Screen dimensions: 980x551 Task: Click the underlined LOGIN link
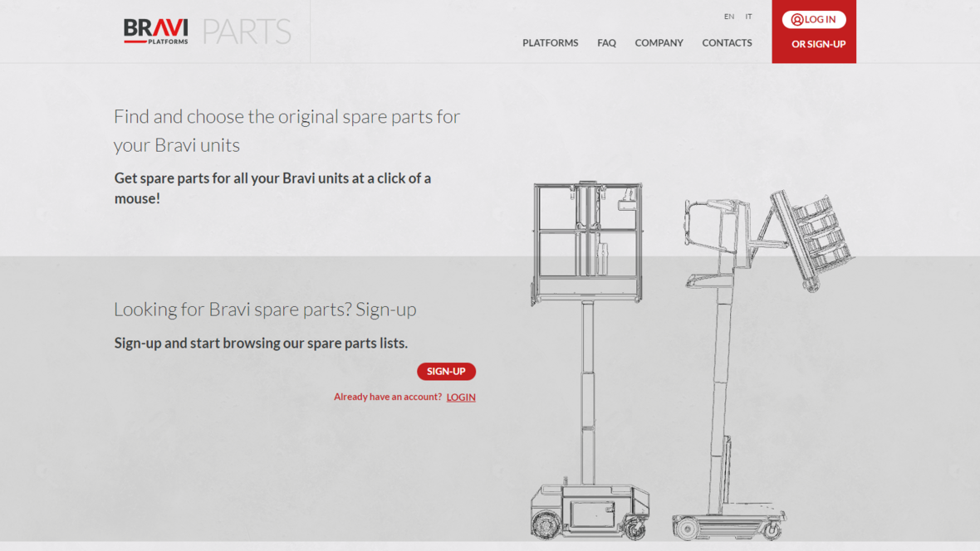(x=461, y=397)
